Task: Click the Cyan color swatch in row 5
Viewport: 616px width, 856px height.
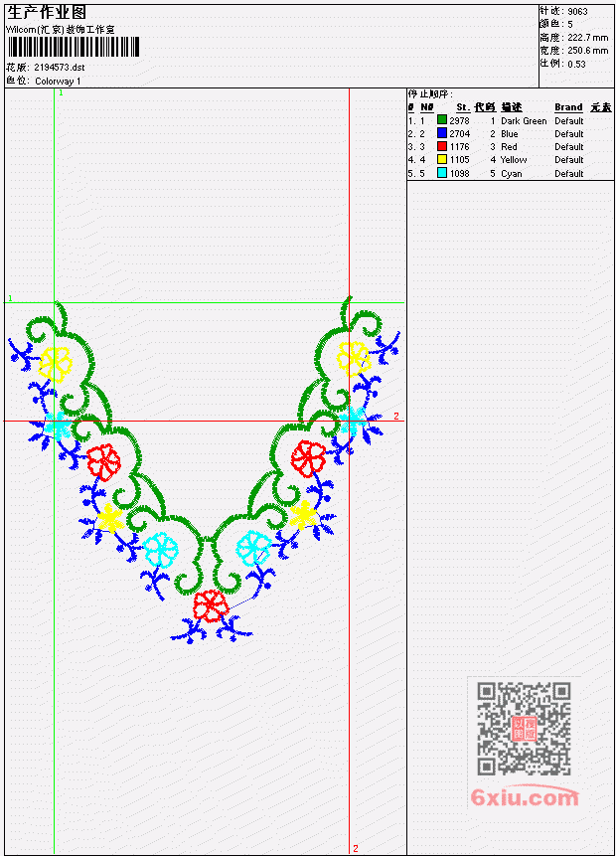Action: (x=442, y=173)
